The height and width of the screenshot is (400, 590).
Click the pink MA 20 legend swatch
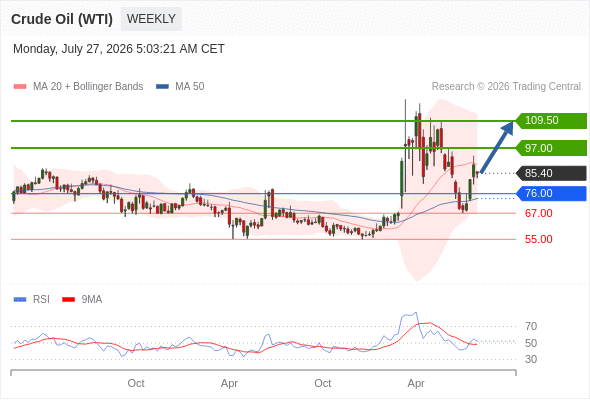coord(20,87)
